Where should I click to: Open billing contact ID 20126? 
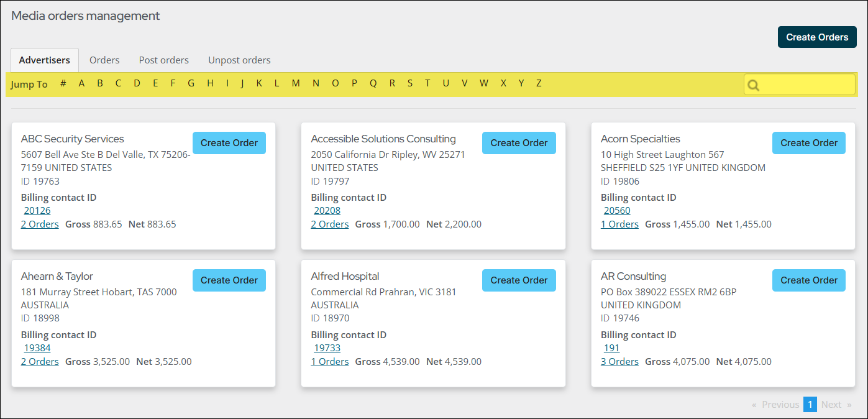37,211
